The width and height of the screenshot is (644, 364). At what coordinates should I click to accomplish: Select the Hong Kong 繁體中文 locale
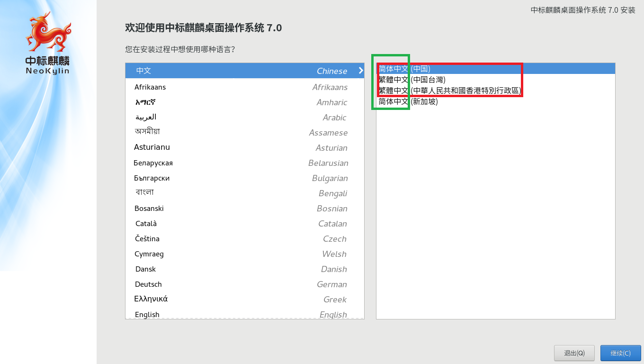(x=496, y=91)
